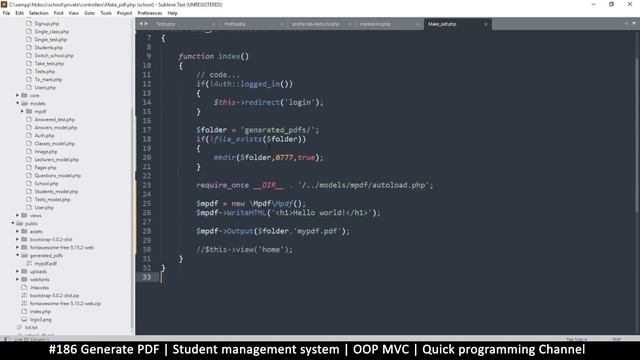Expand the fontawesome-free-5.15.2-web folder

tap(18, 247)
